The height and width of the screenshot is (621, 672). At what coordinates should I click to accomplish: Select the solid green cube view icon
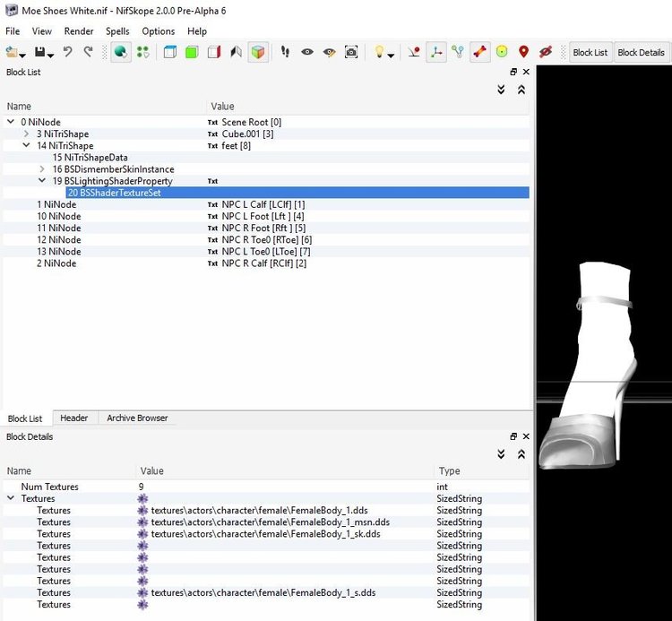pyautogui.click(x=192, y=52)
